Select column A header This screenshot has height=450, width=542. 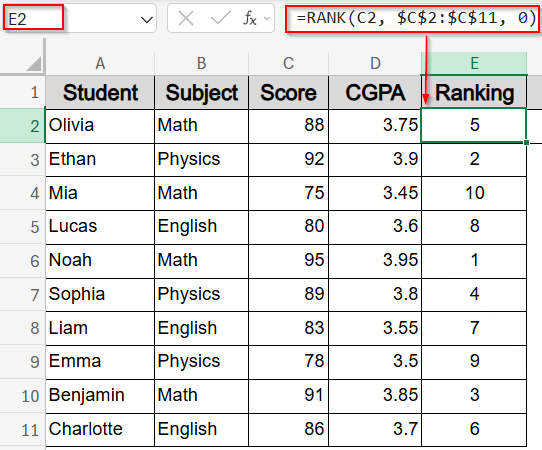tap(100, 63)
